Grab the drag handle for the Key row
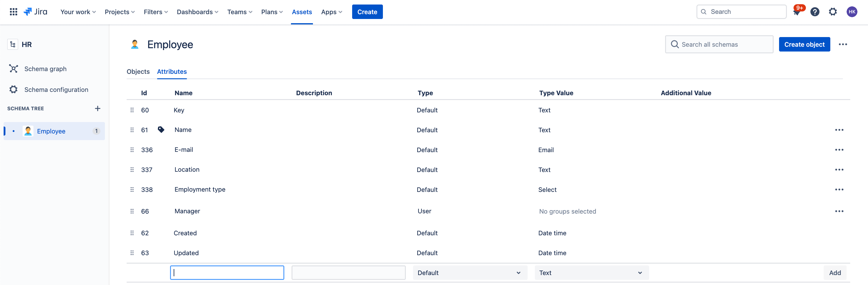Screen dimensions: 868x285 click(x=132, y=110)
